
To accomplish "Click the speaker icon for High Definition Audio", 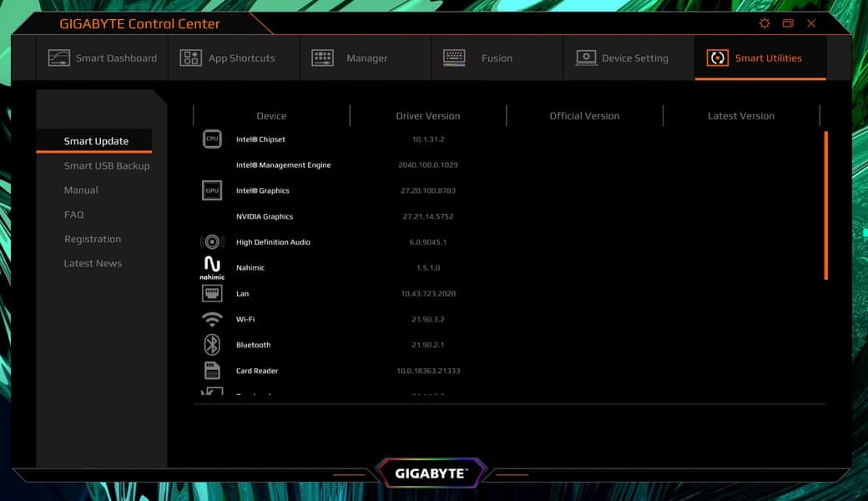I will pyautogui.click(x=212, y=242).
